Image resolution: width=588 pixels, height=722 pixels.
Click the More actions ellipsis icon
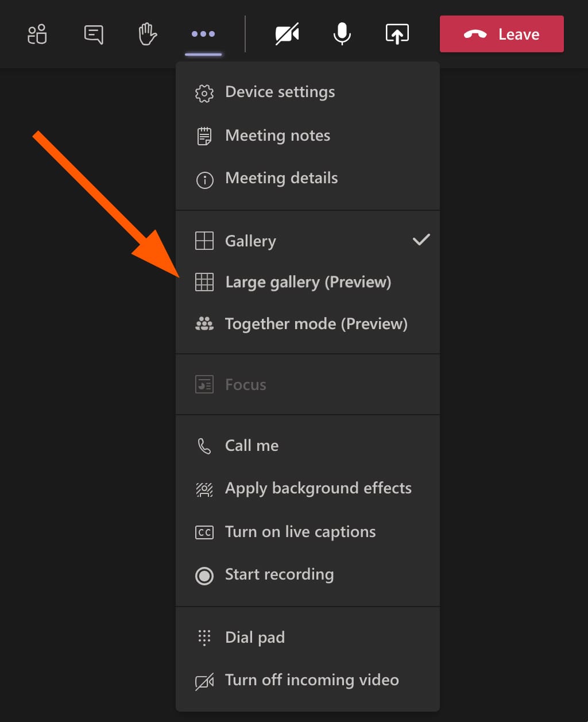coord(203,34)
